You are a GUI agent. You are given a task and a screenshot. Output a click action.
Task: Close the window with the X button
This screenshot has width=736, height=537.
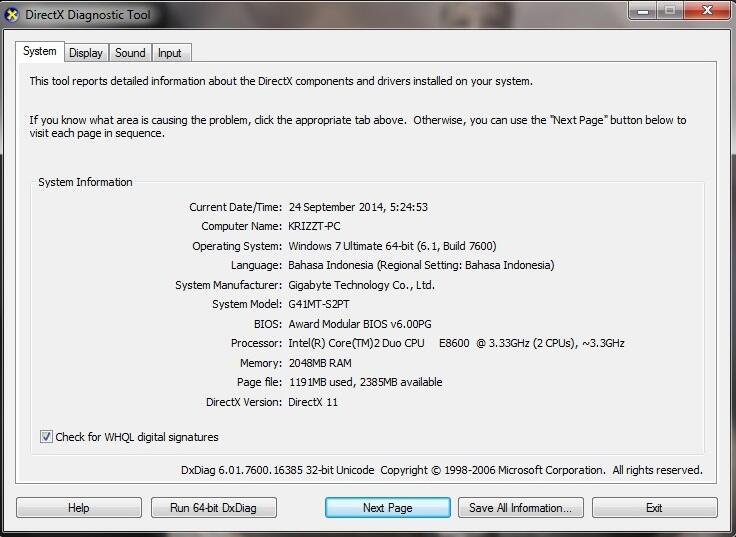click(x=707, y=10)
